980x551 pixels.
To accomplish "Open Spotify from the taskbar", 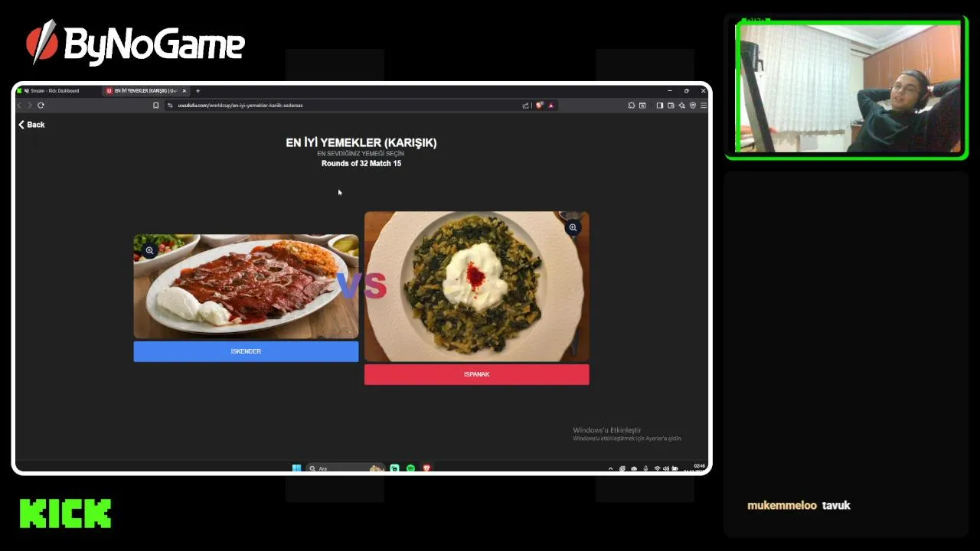I will point(410,468).
